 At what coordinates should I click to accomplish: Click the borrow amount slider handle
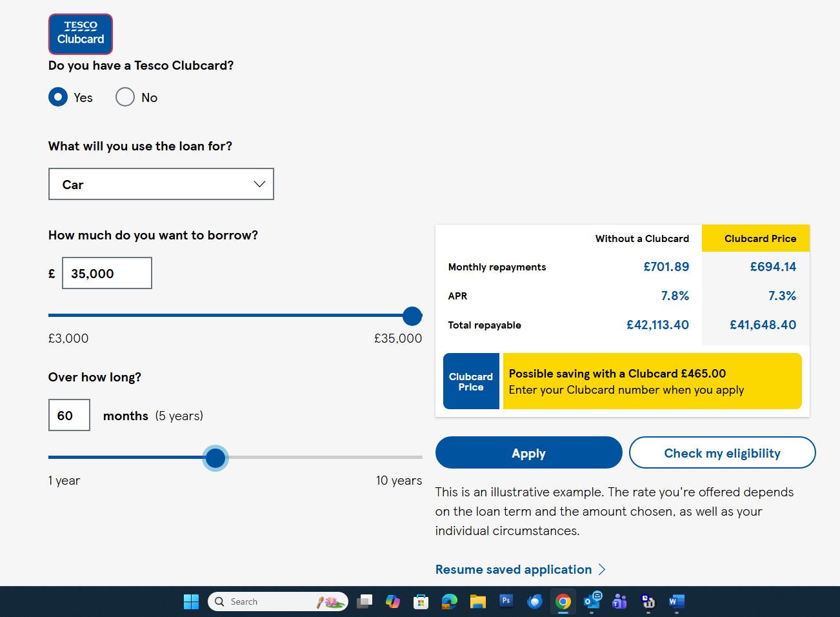click(412, 316)
